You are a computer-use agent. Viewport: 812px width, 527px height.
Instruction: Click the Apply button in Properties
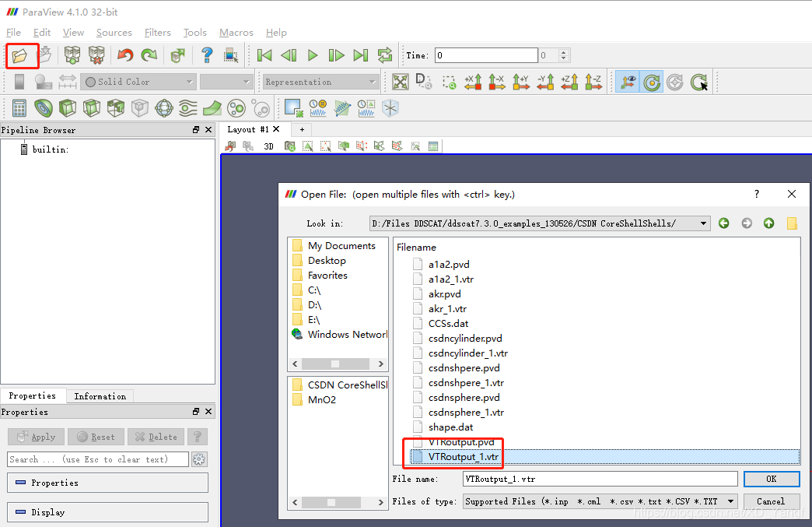(36, 437)
